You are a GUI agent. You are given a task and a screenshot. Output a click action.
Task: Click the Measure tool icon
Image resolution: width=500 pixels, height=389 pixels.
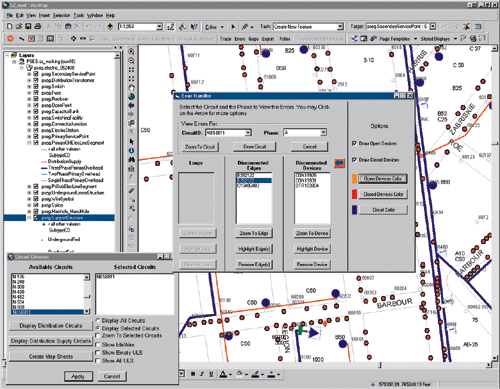coord(131,169)
